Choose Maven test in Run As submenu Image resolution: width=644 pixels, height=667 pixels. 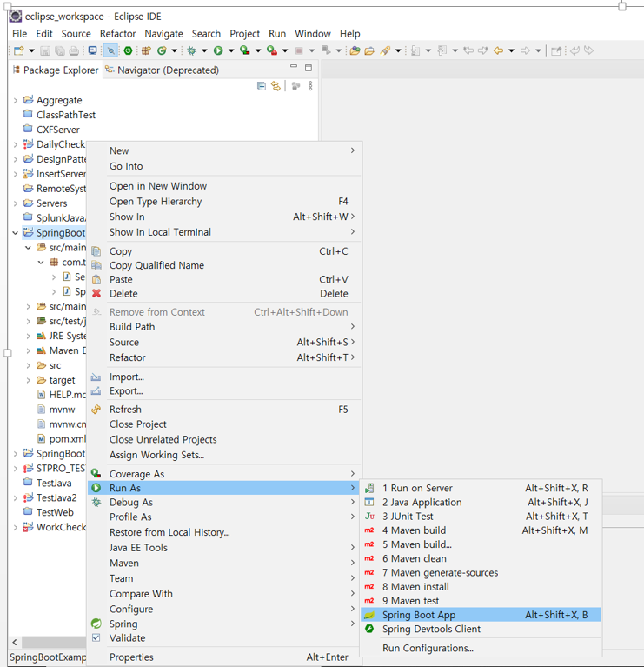481,601
